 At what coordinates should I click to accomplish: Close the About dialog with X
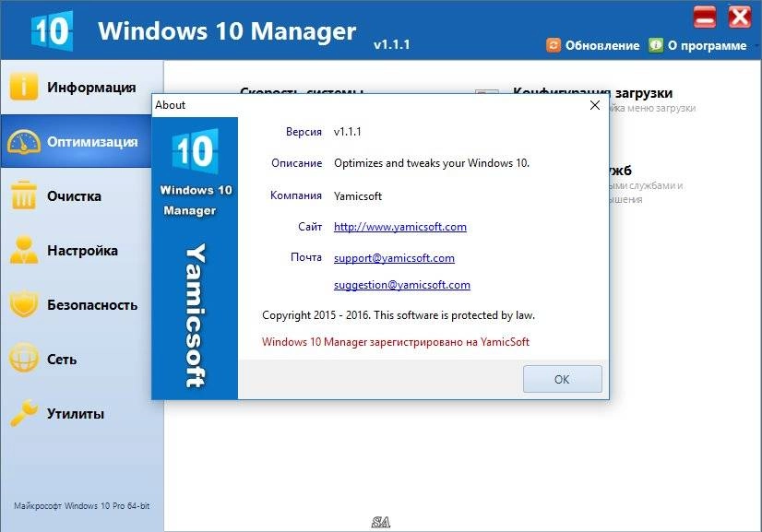pyautogui.click(x=594, y=105)
